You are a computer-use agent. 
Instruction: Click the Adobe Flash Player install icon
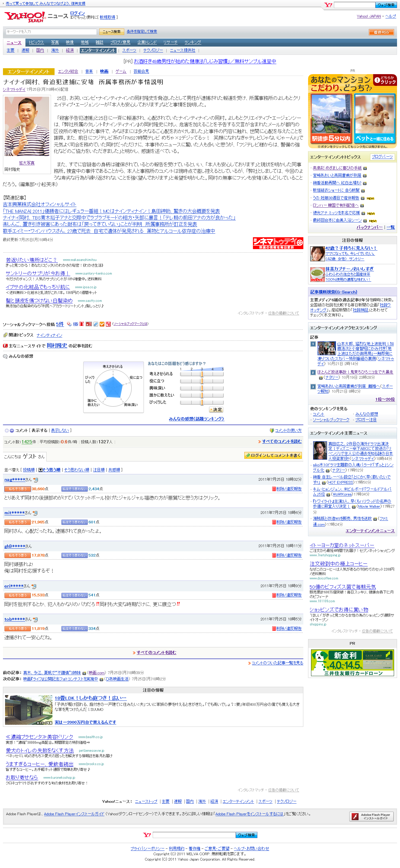371,816
